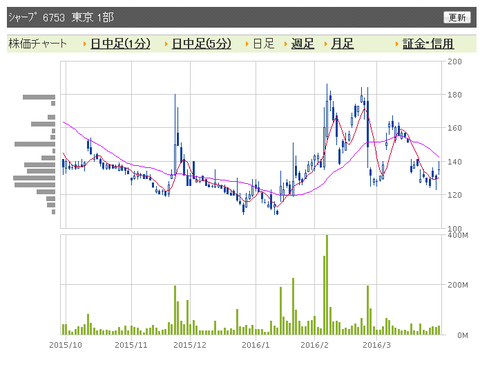This screenshot has width=480, height=365.
Task: Click the 200M volume axis label
Action: (x=458, y=285)
